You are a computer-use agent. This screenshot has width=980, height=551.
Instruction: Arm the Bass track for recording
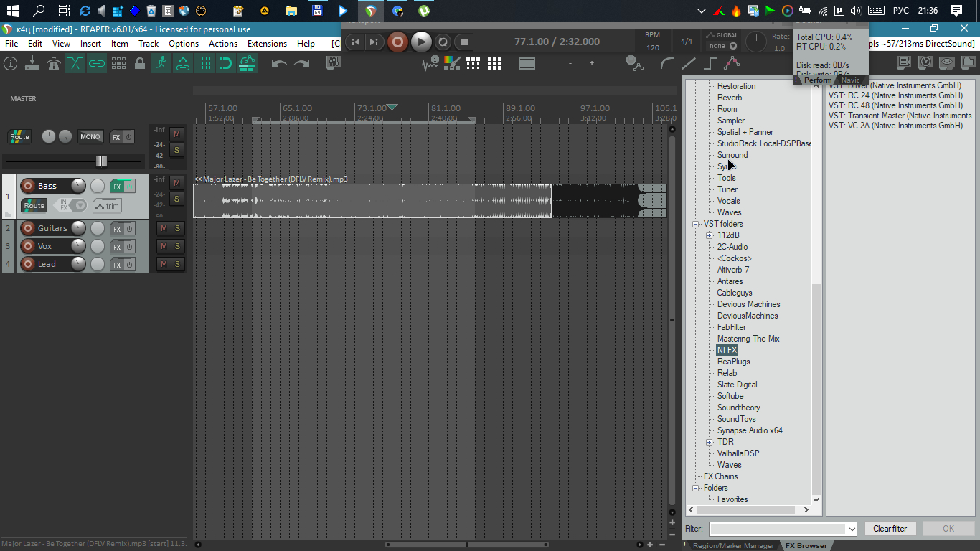[x=28, y=186]
